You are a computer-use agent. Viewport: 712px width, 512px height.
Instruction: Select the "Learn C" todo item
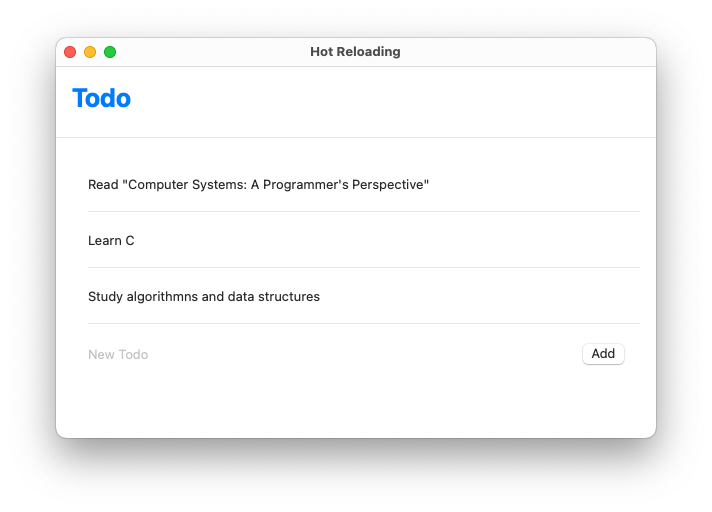pos(111,241)
